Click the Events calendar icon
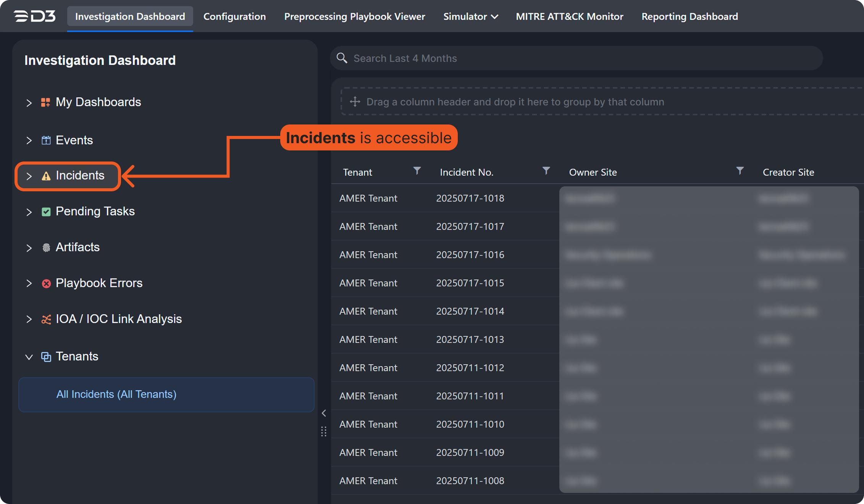864x504 pixels. [x=46, y=140]
